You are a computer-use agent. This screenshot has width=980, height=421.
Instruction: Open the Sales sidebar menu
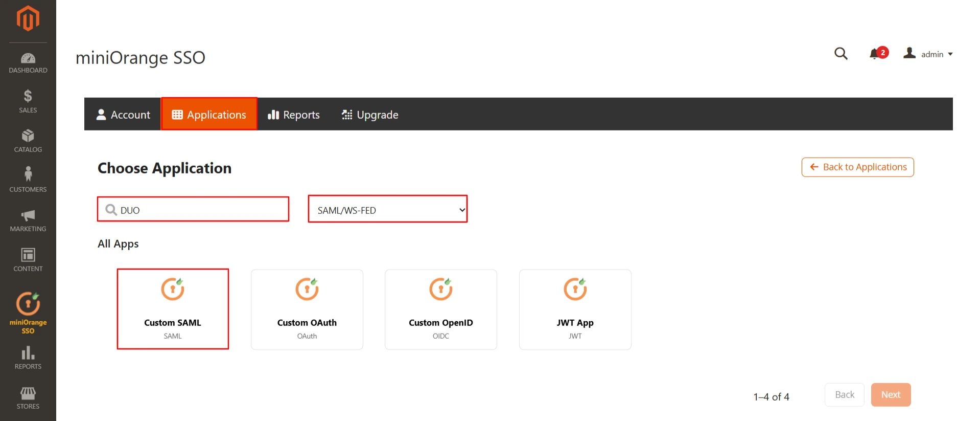(28, 101)
